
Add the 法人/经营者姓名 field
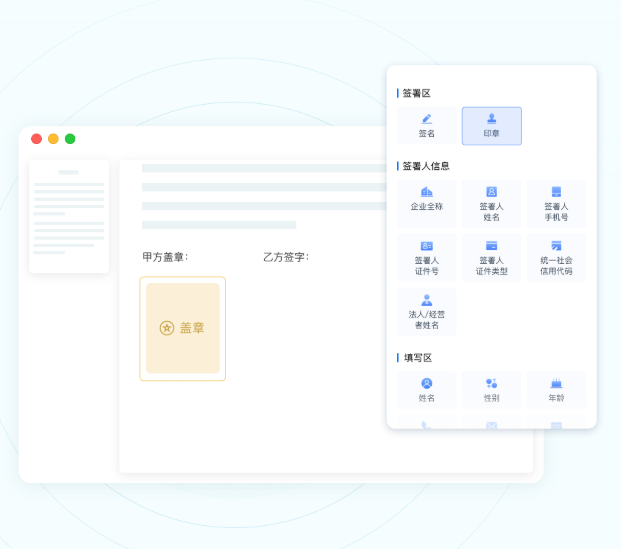(x=427, y=312)
